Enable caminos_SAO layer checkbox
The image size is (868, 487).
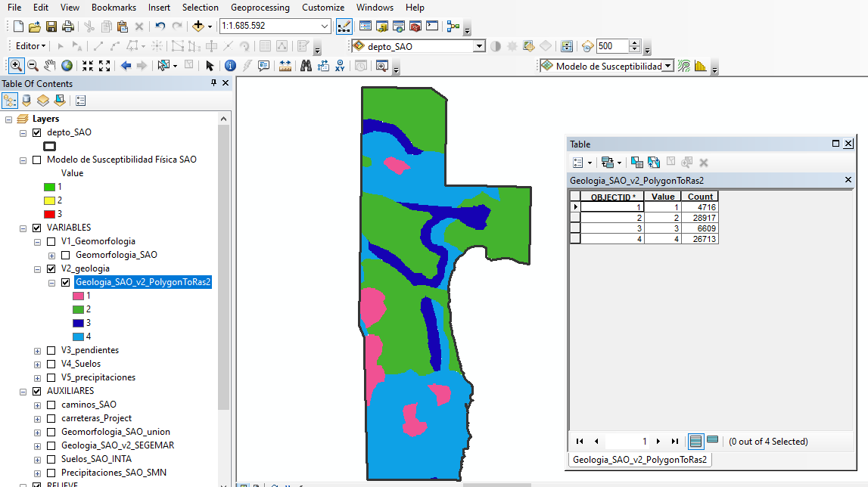pyautogui.click(x=51, y=405)
